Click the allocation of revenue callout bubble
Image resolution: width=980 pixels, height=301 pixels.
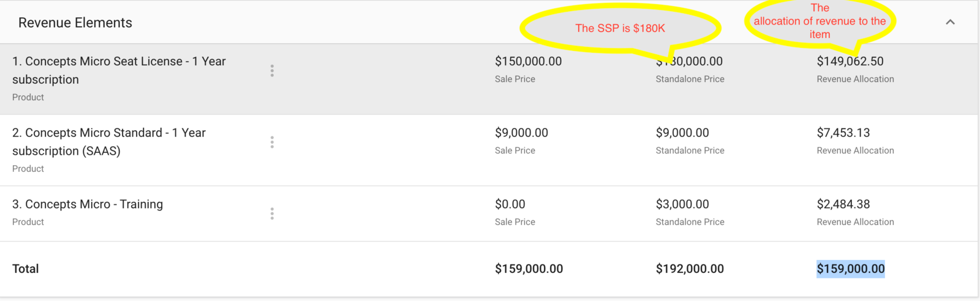pos(820,22)
